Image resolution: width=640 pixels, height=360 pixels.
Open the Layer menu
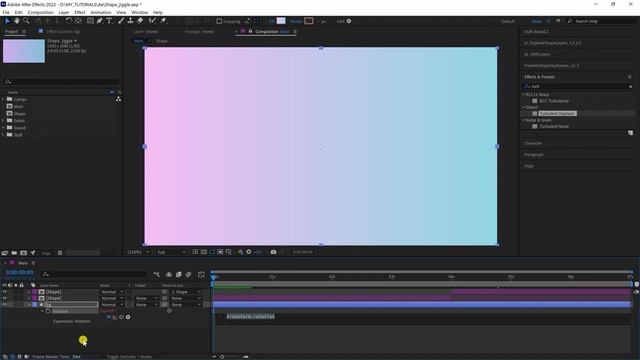coord(64,12)
